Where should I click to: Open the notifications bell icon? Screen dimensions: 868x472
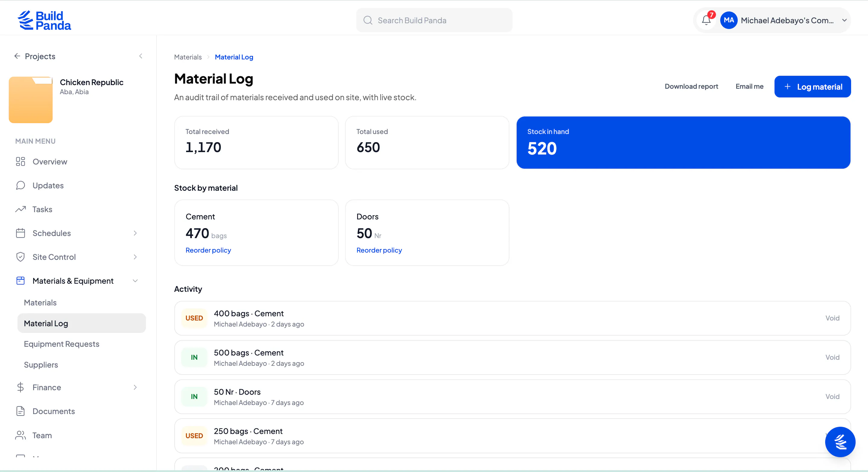pos(706,20)
